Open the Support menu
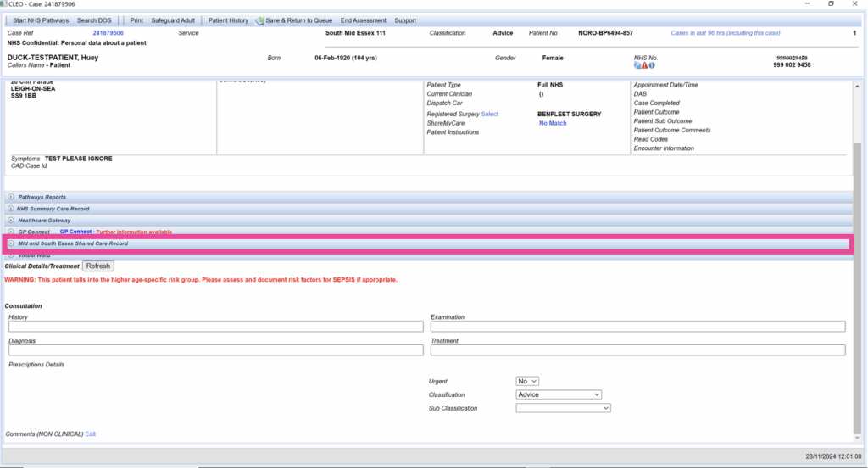Image resolution: width=868 pixels, height=470 pixels. (405, 20)
